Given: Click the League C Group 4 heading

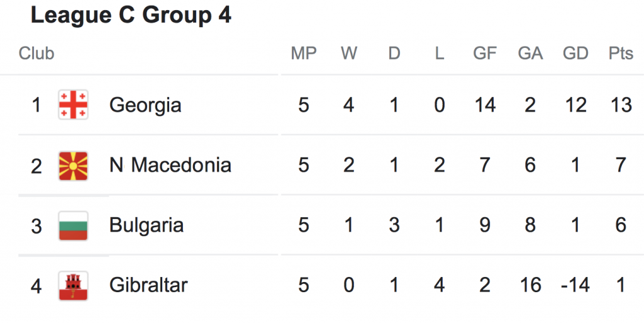Looking at the screenshot, I should (x=131, y=16).
